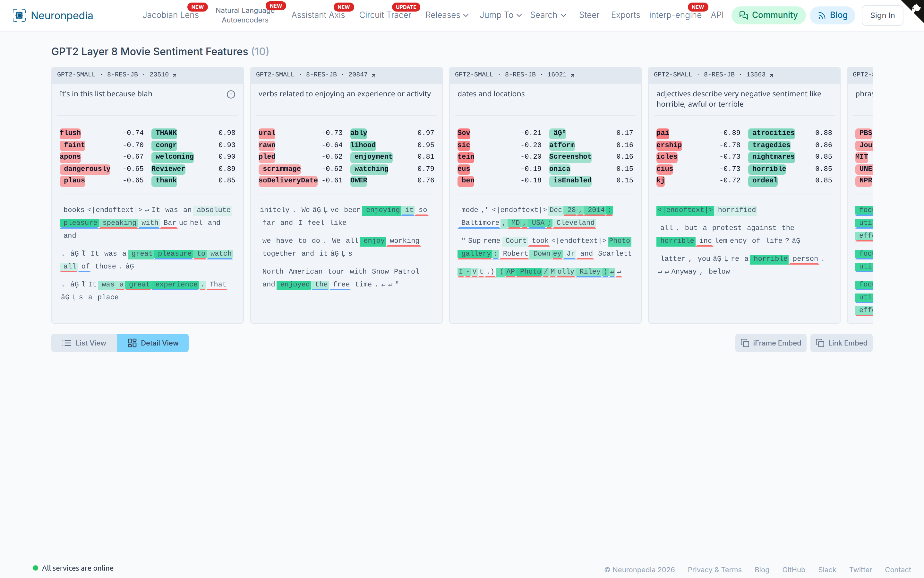Click the 'Screenshot' token in feature 16021

coord(570,157)
